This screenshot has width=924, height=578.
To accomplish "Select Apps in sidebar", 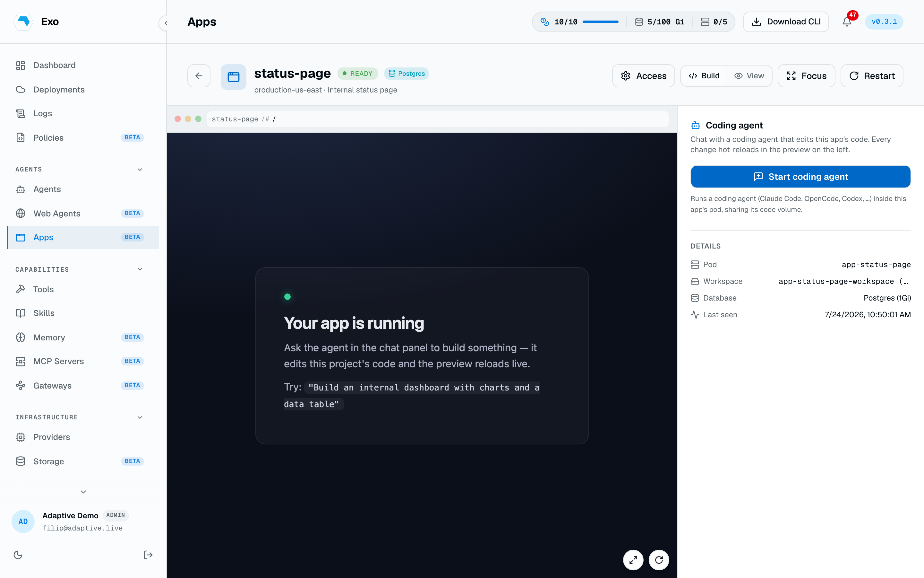I will (83, 237).
